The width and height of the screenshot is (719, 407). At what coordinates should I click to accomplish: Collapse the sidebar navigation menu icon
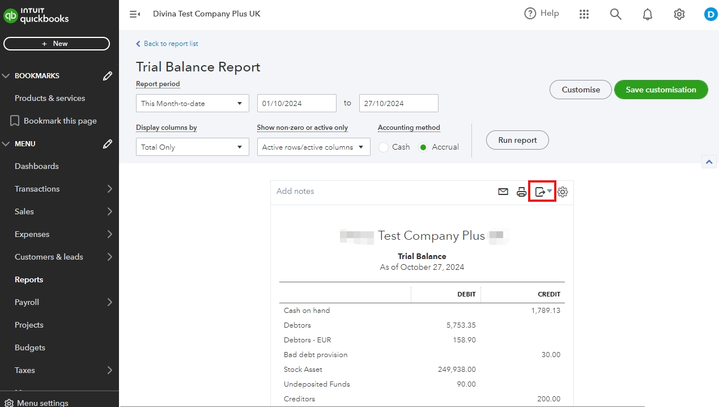pos(135,14)
